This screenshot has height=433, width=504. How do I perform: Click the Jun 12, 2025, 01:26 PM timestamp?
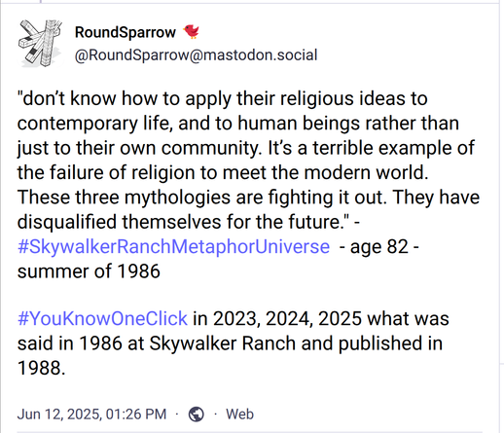(x=91, y=415)
